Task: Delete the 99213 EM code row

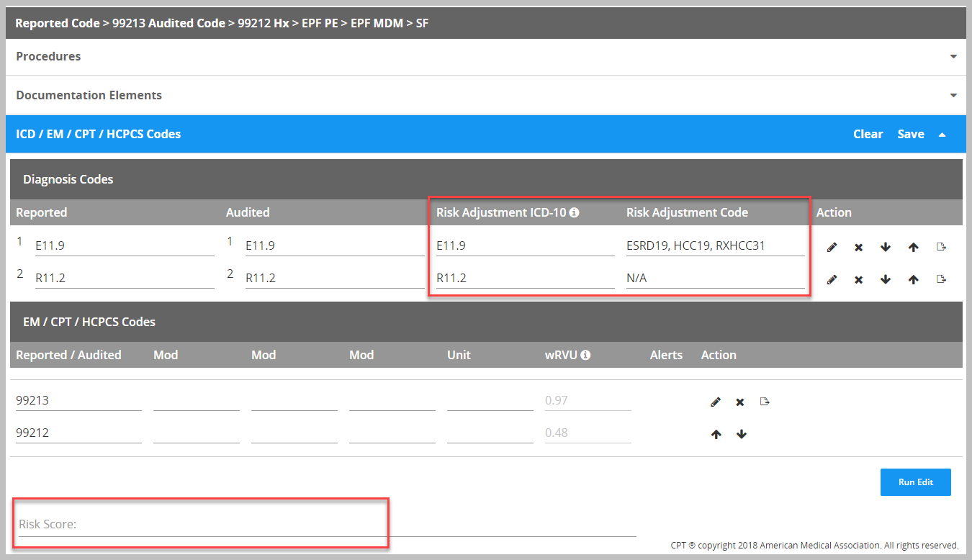Action: tap(740, 402)
